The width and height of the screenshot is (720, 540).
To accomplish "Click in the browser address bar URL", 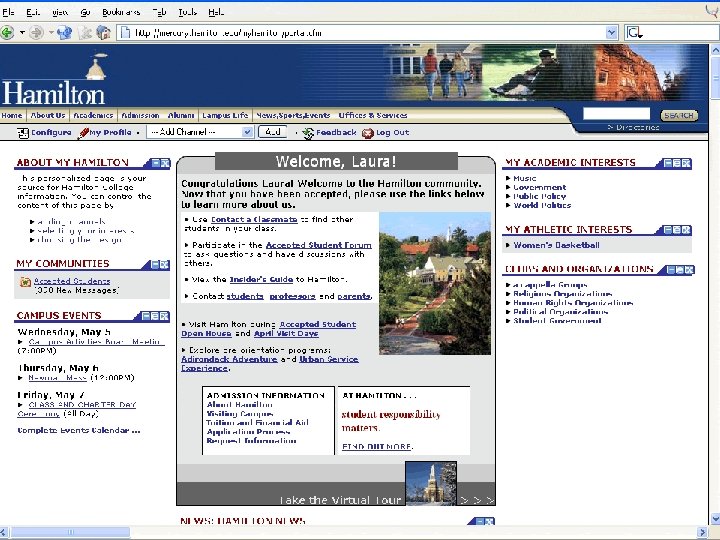I will click(x=367, y=33).
